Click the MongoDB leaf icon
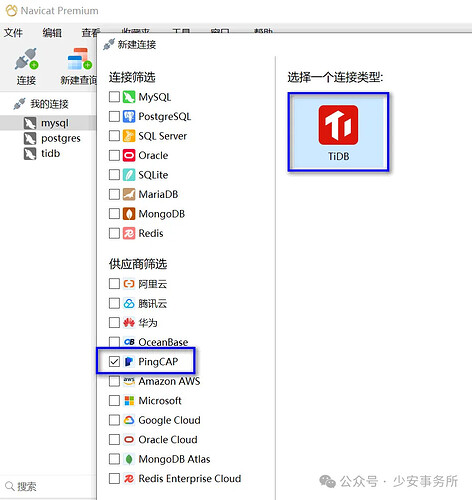The width and height of the screenshot is (472, 500). point(129,214)
